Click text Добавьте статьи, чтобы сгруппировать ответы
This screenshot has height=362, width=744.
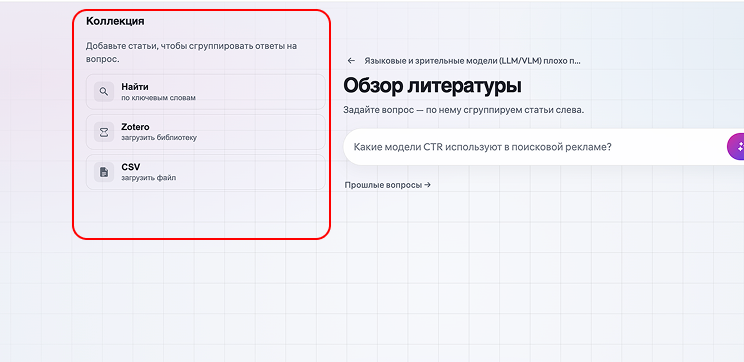point(191,53)
